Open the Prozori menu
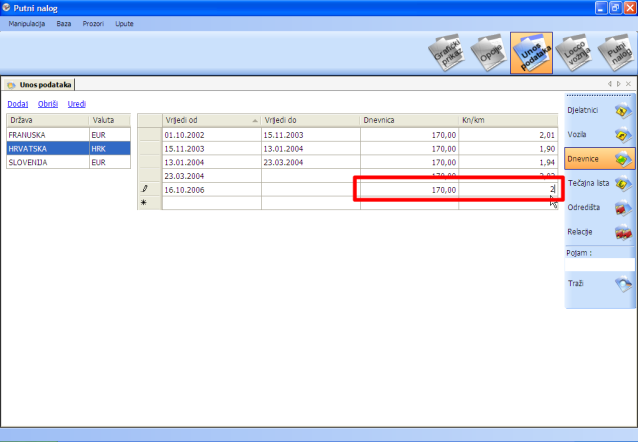Screen dimensions: 639x442 pos(93,24)
